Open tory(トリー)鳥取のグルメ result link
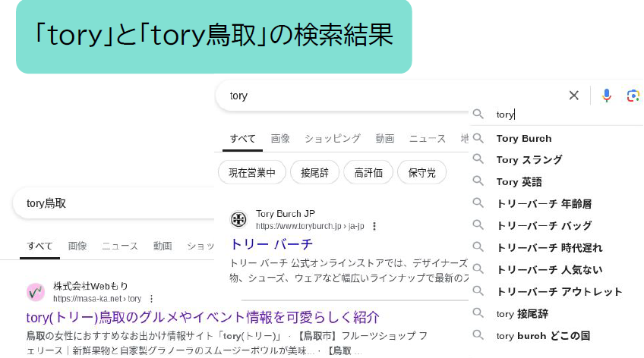Screen dimensions: 644x358 203,317
